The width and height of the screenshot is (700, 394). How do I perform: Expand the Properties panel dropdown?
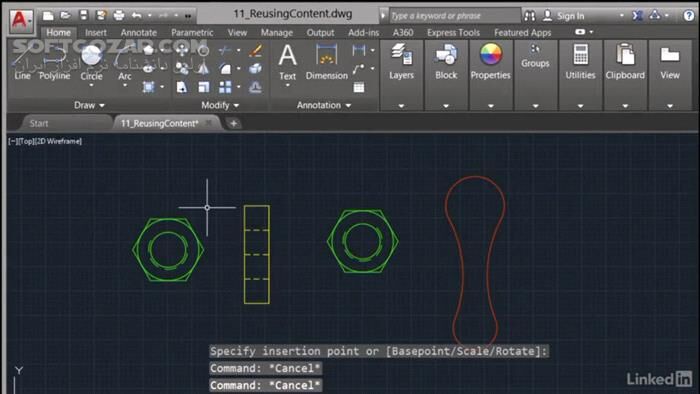tap(491, 106)
